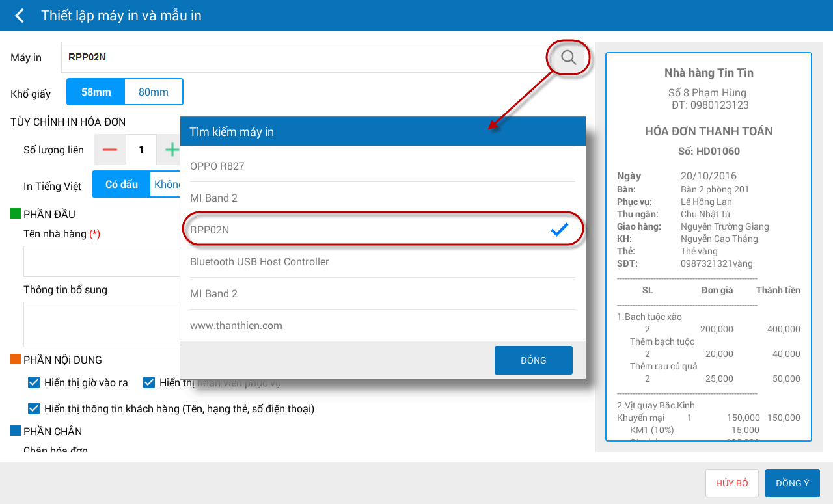Click the blue checkmark on RPP02N row
Image resolution: width=833 pixels, height=504 pixels.
(559, 229)
